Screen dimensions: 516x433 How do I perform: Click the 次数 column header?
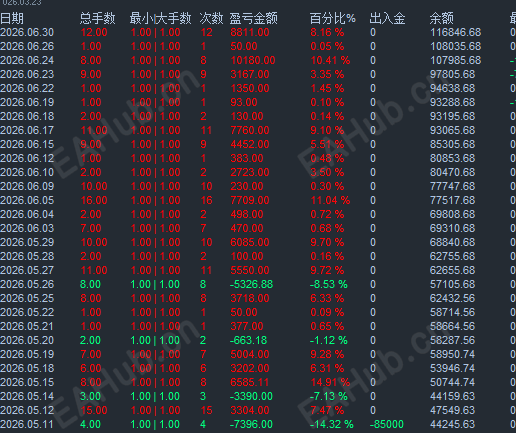pyautogui.click(x=211, y=18)
